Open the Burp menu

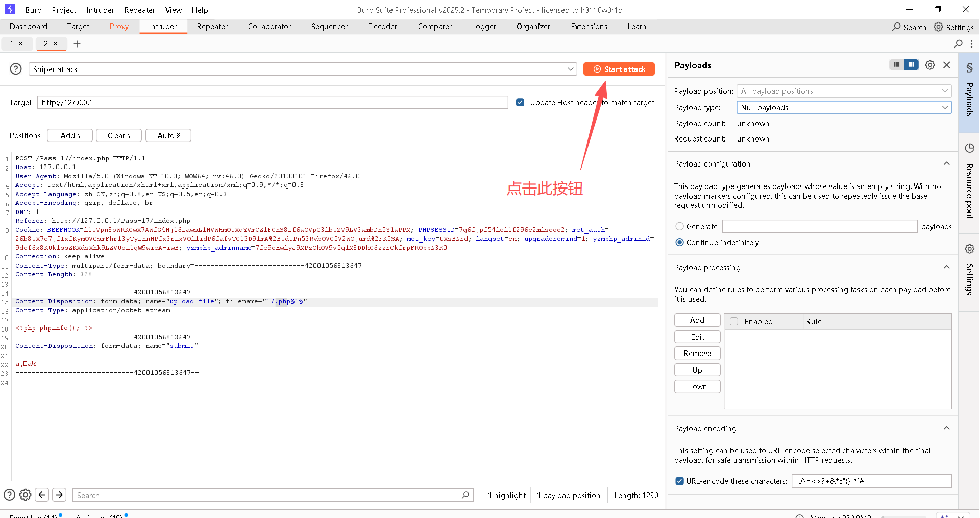(x=33, y=10)
